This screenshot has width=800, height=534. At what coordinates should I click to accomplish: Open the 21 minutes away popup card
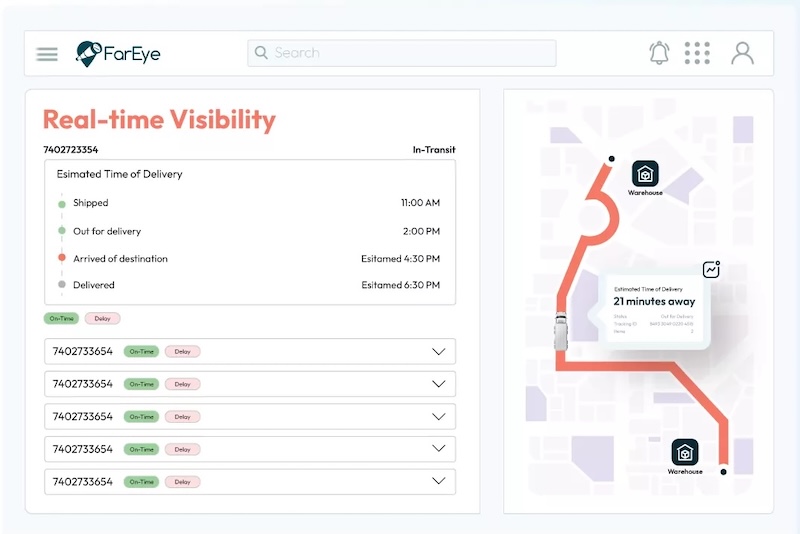(654, 310)
